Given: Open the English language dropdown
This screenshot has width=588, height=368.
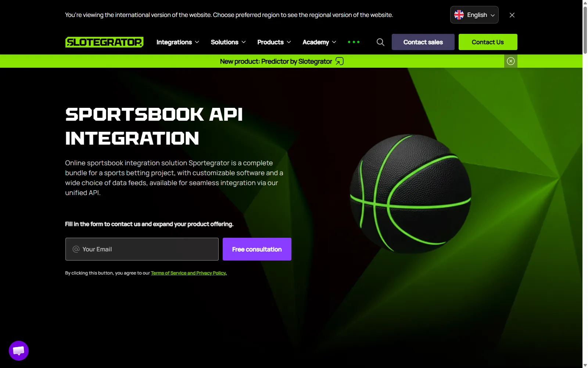Looking at the screenshot, I should (x=474, y=15).
